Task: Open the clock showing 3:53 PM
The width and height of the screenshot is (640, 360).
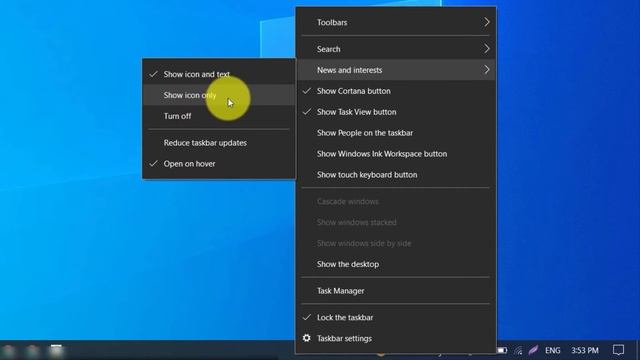Action: (x=585, y=351)
